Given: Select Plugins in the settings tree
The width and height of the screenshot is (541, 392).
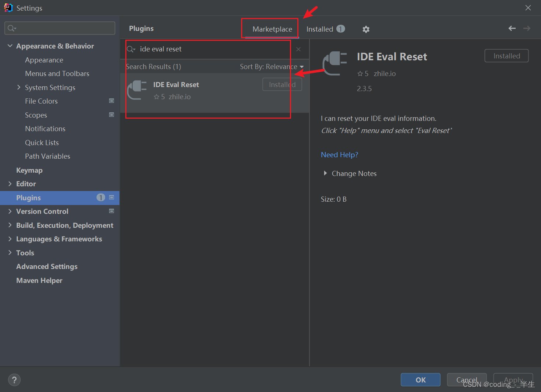Looking at the screenshot, I should (60, 198).
